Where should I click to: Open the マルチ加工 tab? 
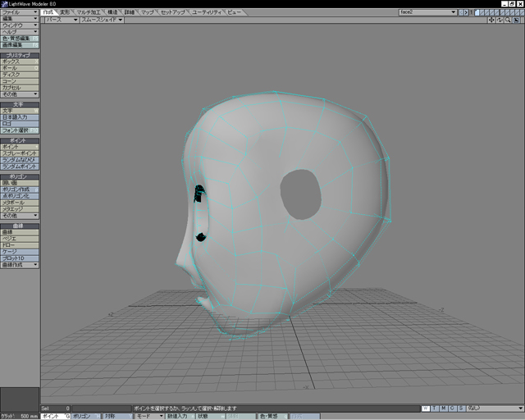click(87, 13)
